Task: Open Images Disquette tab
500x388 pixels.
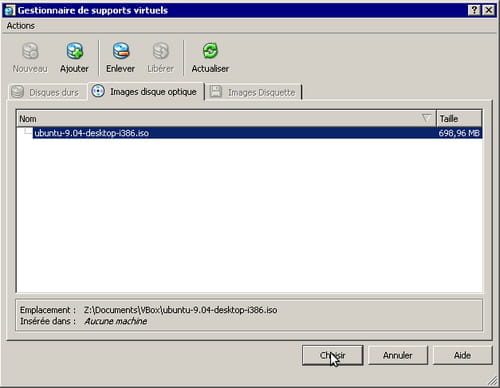Action: [254, 92]
